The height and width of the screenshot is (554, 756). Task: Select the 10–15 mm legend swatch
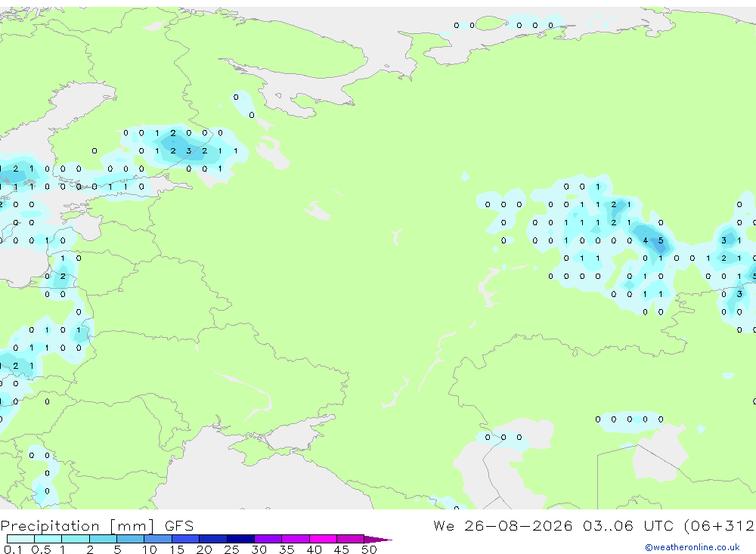pyautogui.click(x=158, y=539)
